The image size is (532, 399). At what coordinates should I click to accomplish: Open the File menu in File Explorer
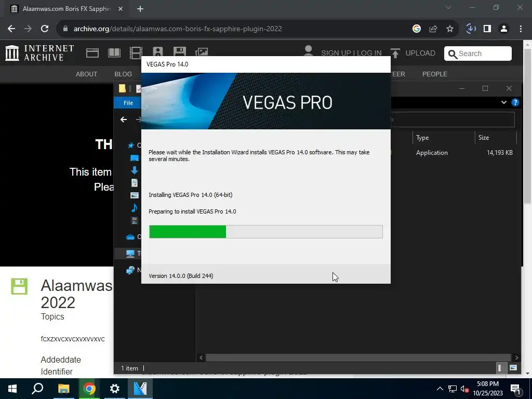[x=128, y=103]
